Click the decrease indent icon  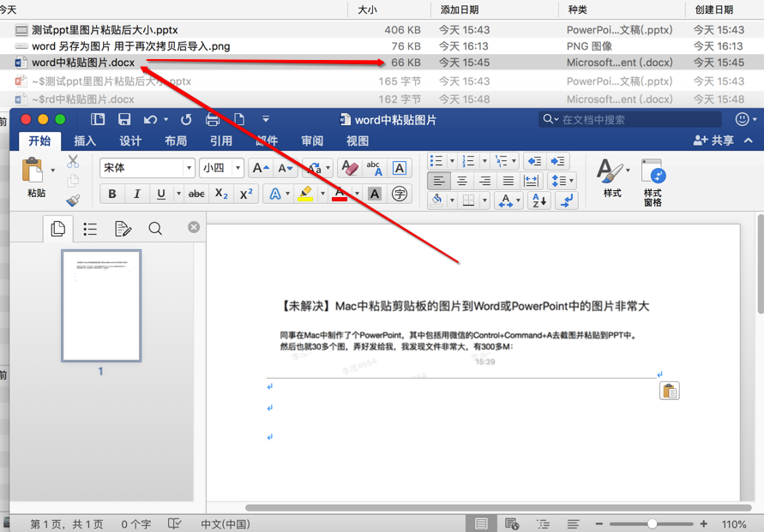coord(534,161)
